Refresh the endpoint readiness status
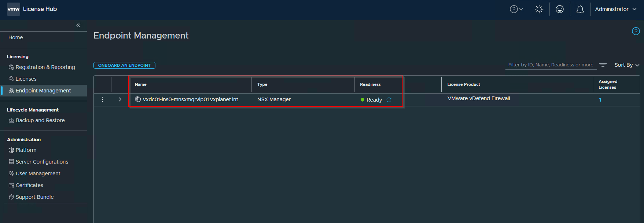 point(389,100)
